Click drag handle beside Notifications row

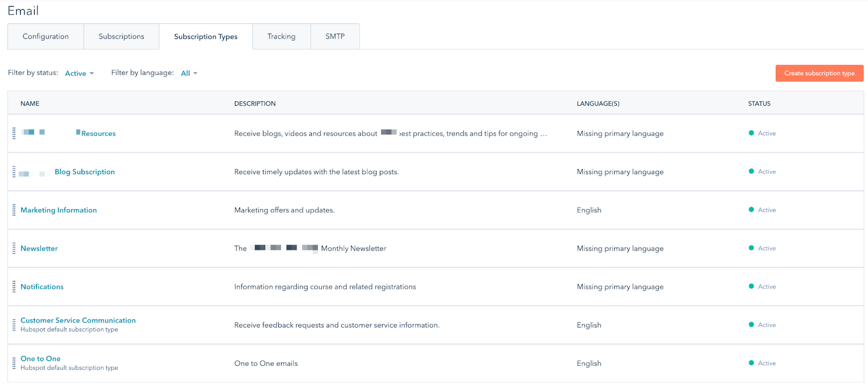(14, 287)
